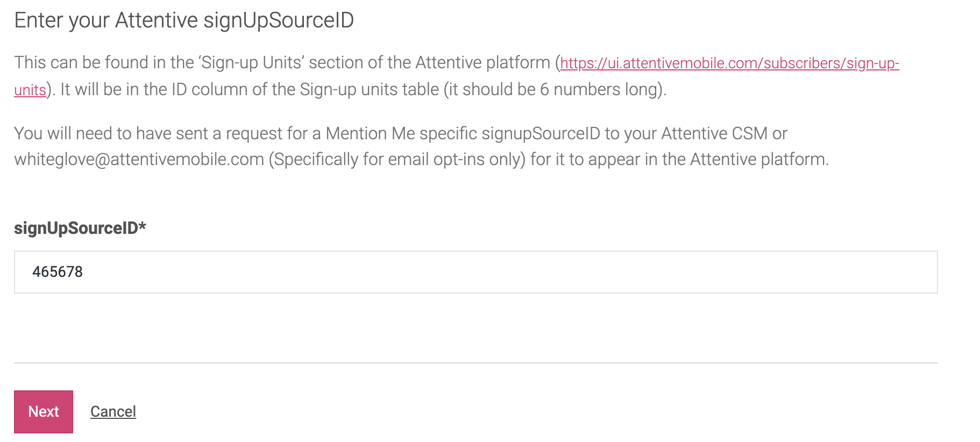Click the asterisk on the signUpSourceID label
Screen dimensions: 980x442
[143, 225]
